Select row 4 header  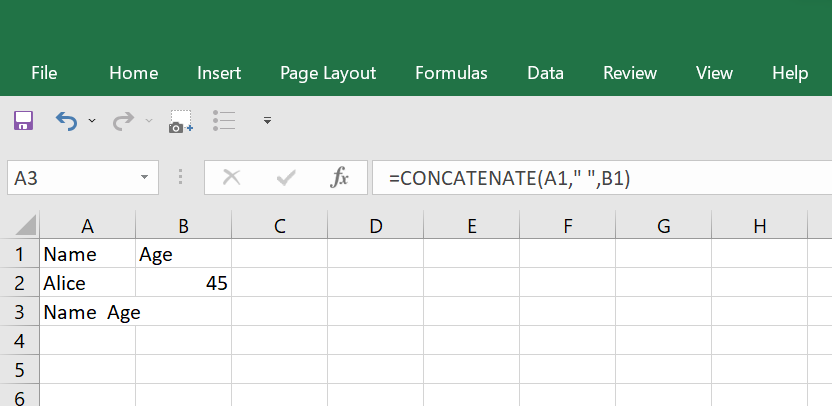20,341
